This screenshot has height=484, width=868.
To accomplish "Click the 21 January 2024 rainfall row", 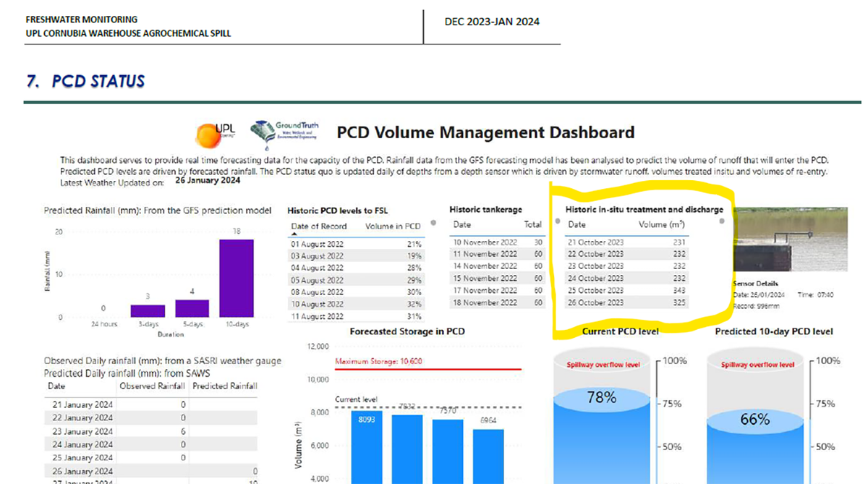I will [x=150, y=405].
